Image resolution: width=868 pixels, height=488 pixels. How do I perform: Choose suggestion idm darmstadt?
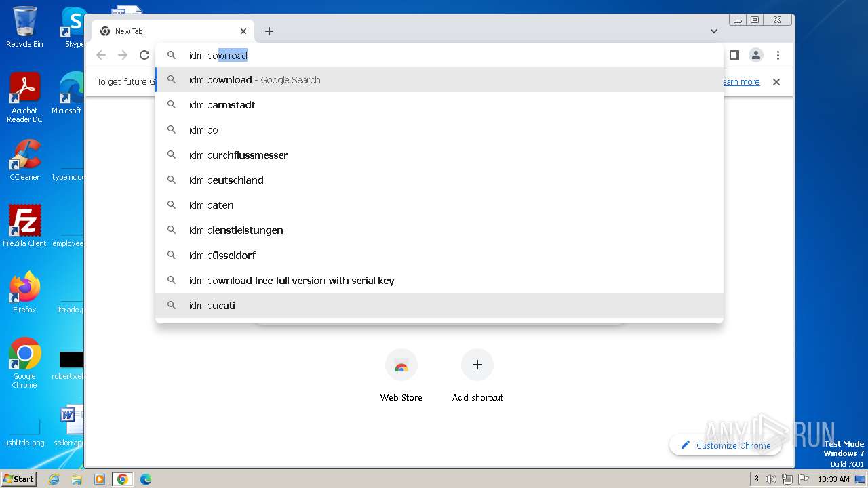439,105
